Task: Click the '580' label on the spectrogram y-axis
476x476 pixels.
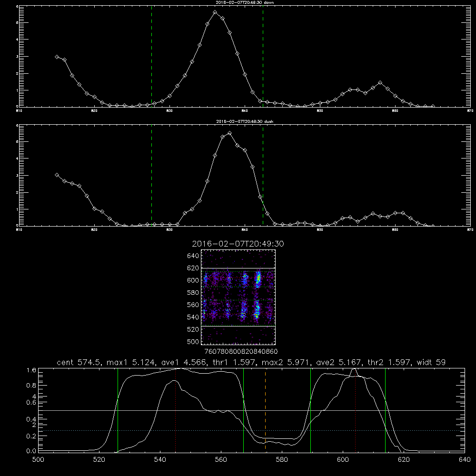Action: tap(193, 293)
